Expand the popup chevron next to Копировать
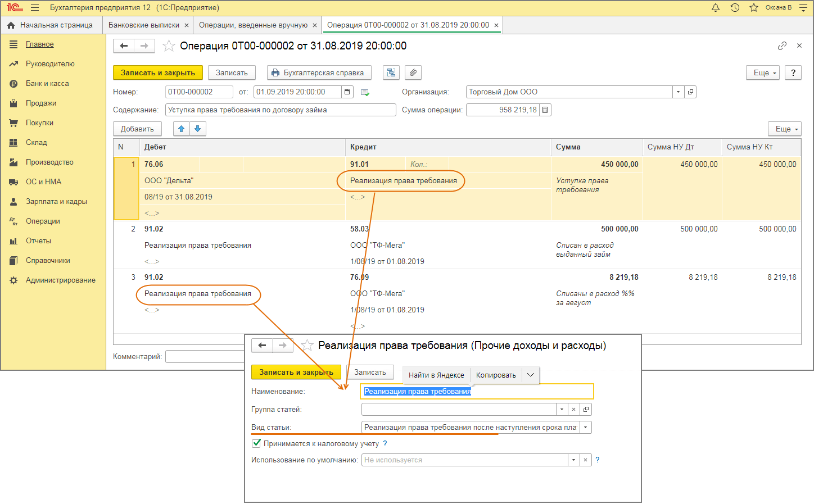814x504 pixels. pos(531,375)
